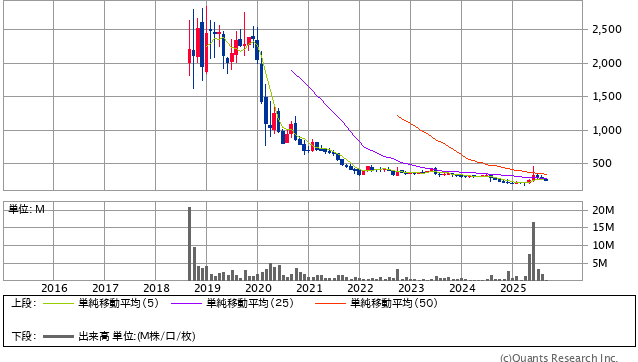Click the 2018 x-axis year label
The width and height of the screenshot is (638, 362).
click(156, 288)
